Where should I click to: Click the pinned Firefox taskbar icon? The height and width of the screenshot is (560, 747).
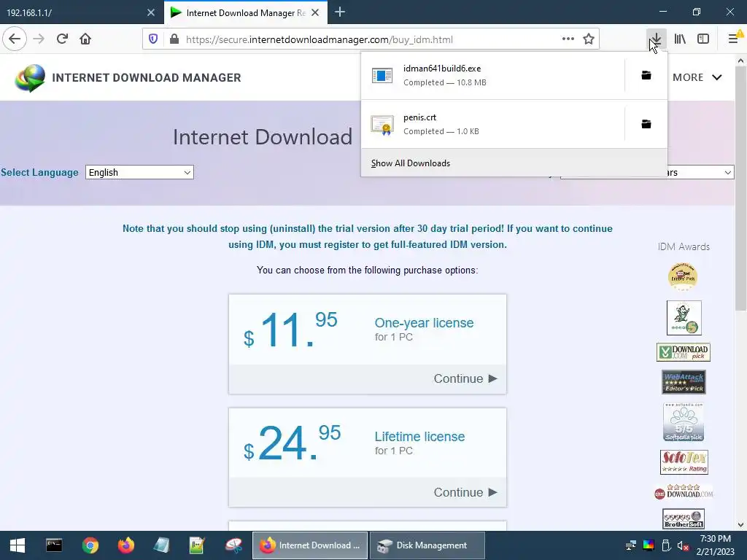[125, 545]
